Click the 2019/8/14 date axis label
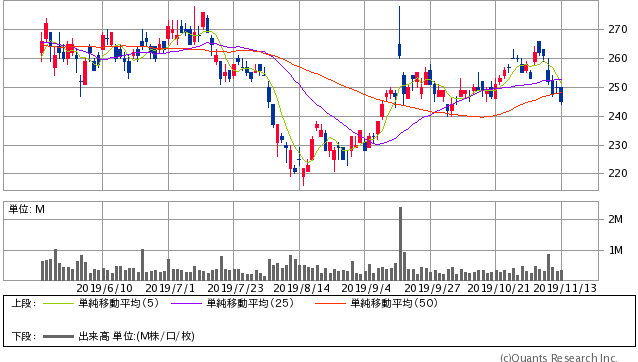This screenshot has width=638, height=362. (302, 288)
